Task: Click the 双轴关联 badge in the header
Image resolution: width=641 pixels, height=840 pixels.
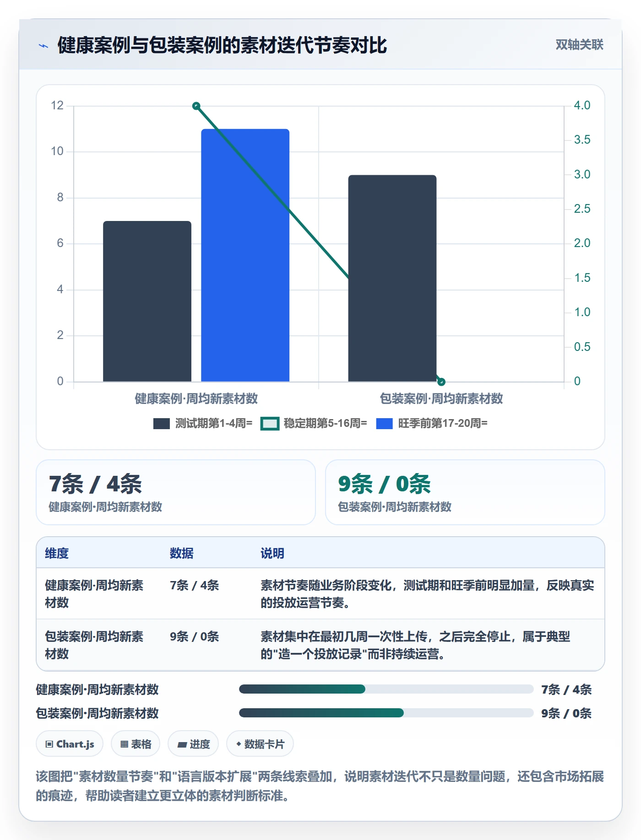Action: click(579, 44)
